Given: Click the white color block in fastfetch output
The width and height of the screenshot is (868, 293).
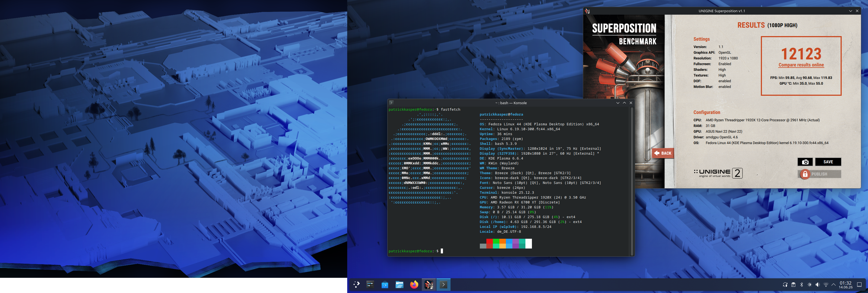Looking at the screenshot, I should (528, 243).
